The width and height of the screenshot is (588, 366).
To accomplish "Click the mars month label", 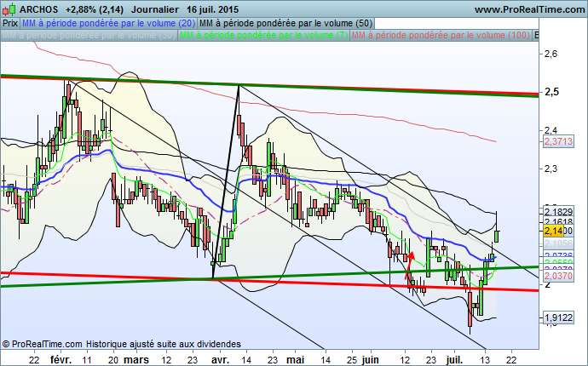I will click(136, 360).
